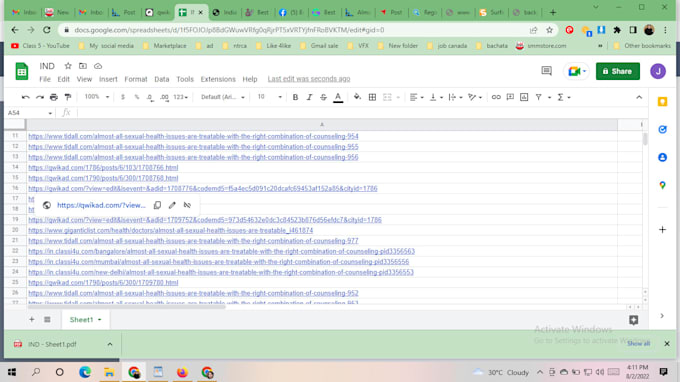Open the View menu
Viewport: 680px width, 382px height.
[84, 79]
